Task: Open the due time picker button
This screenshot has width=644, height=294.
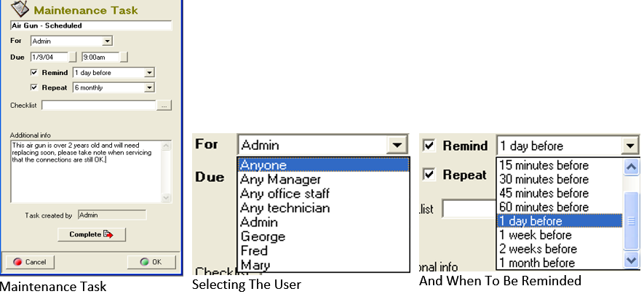Action: pyautogui.click(x=124, y=57)
